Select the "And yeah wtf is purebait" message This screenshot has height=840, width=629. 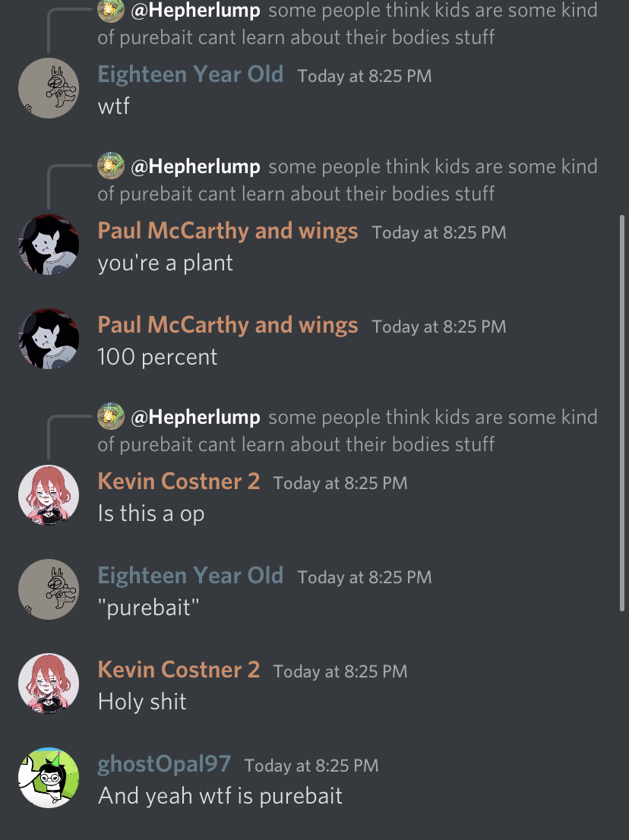[x=220, y=795]
